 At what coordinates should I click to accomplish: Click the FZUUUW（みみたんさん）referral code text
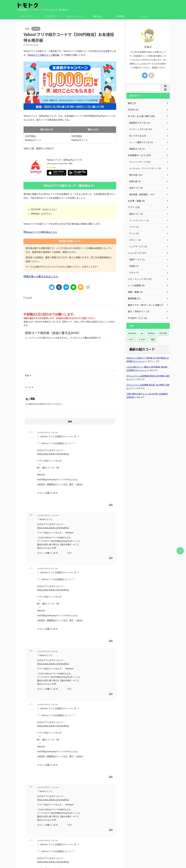(x=44, y=210)
